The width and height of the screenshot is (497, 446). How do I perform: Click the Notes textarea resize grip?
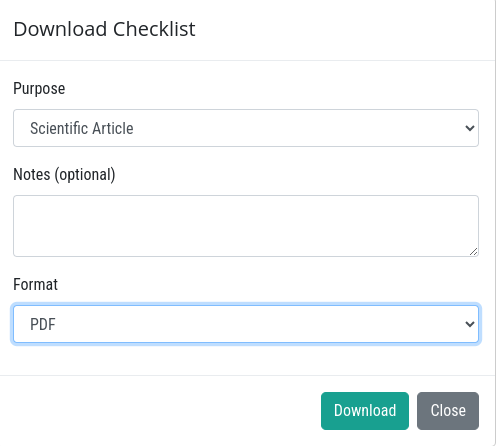(x=473, y=252)
